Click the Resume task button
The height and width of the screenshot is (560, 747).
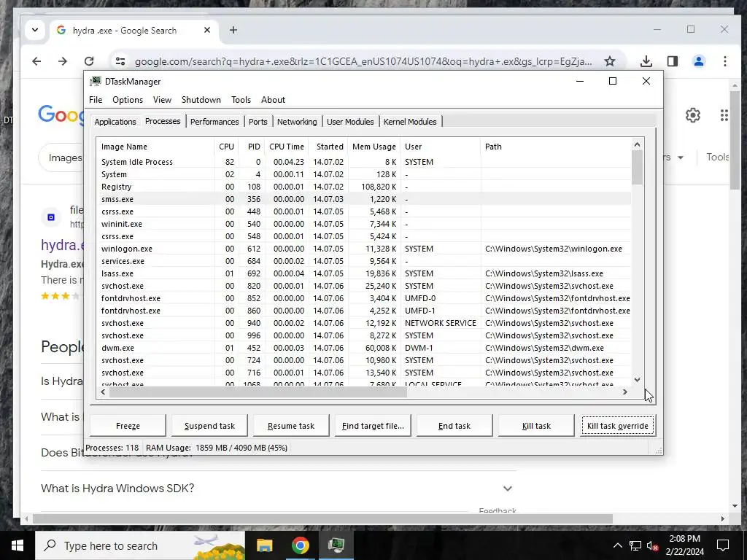pos(291,426)
